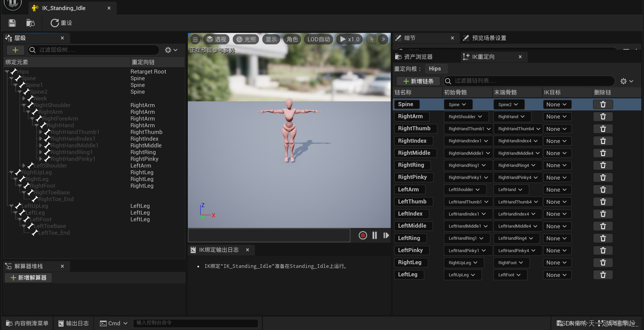Browse to this asset in the content browser
The height and width of the screenshot is (330, 644).
(30, 23)
